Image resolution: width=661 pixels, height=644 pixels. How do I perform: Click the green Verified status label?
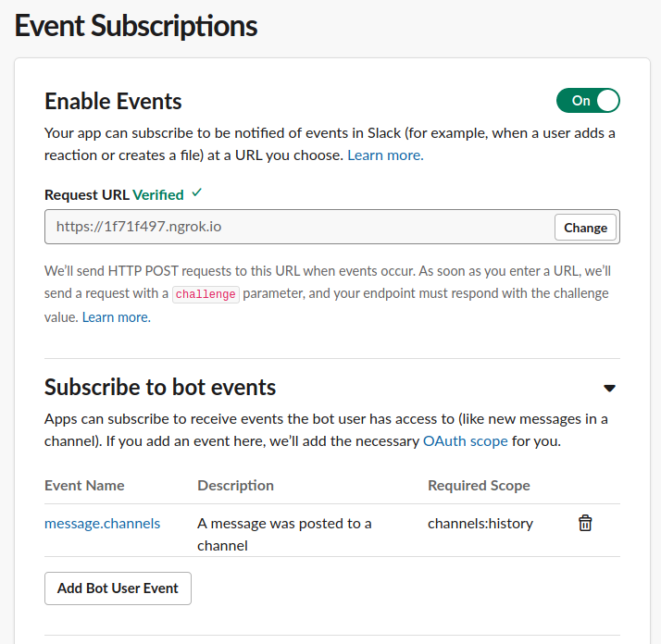point(158,194)
